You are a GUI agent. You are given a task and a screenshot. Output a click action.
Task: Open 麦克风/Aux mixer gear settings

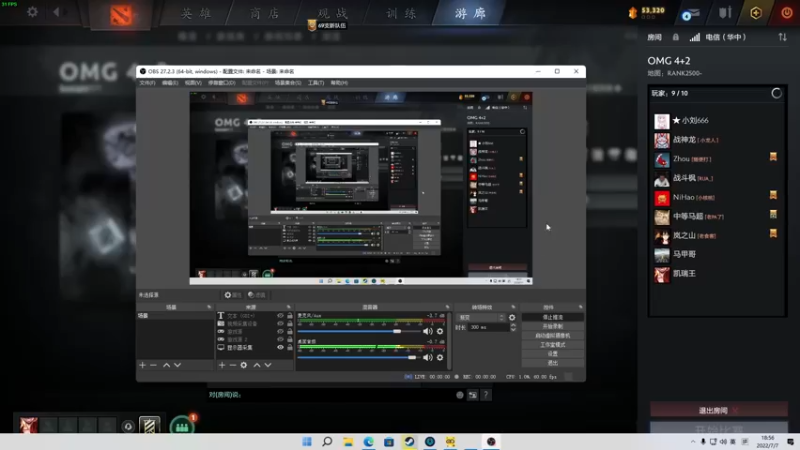440,331
